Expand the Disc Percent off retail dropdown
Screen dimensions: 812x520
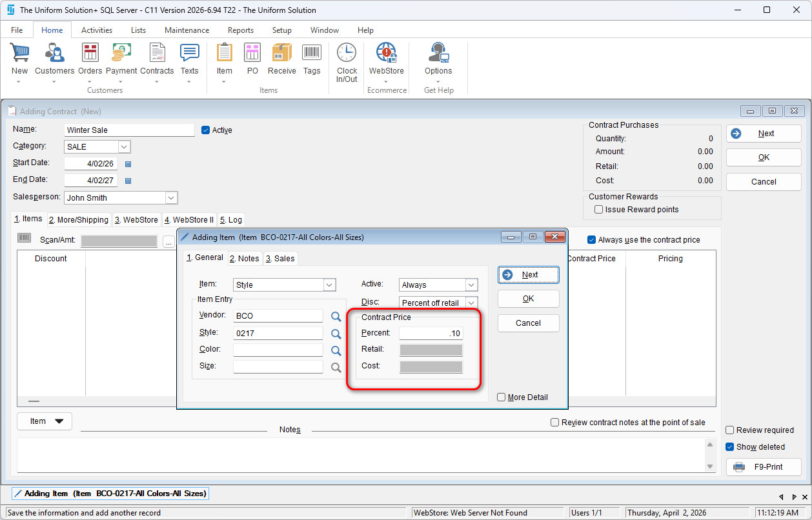471,303
